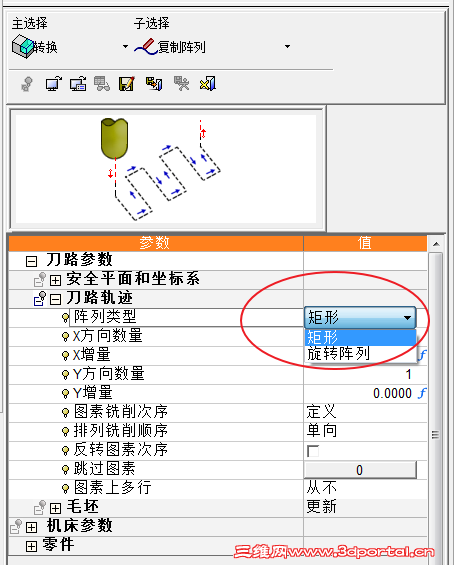Click the monitor with list panel icon

[x=78, y=84]
